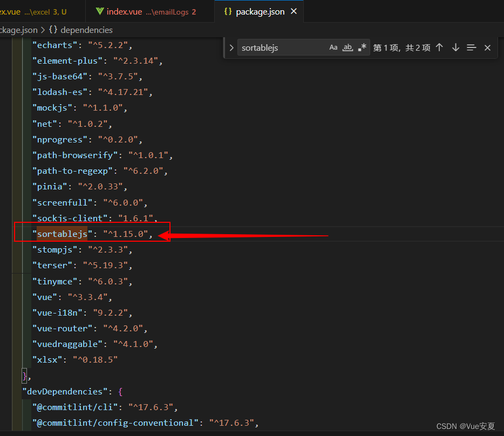Click the JSON braces icon on package.json tab
504x436 pixels.
(228, 11)
